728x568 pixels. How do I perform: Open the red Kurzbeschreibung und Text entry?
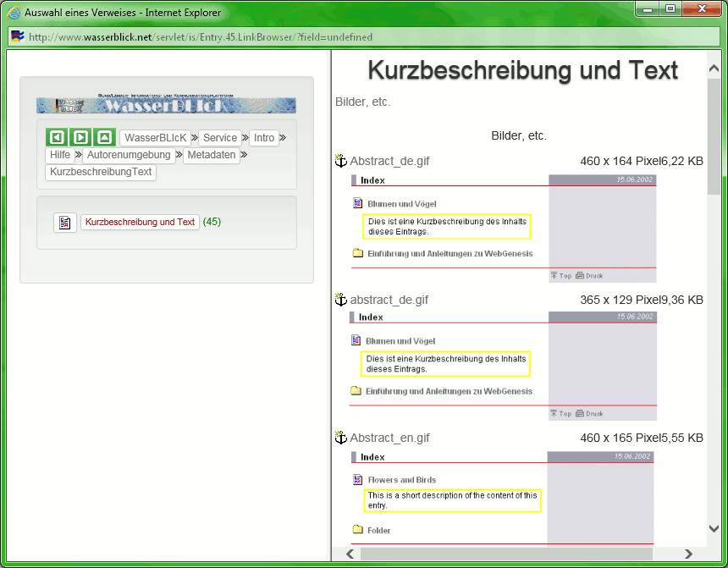pyautogui.click(x=140, y=223)
